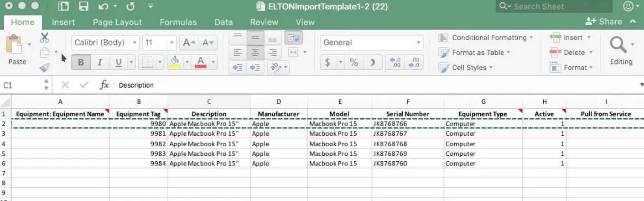Open the Format cells button menu
This screenshot has width=644, height=201.
coord(571,68)
